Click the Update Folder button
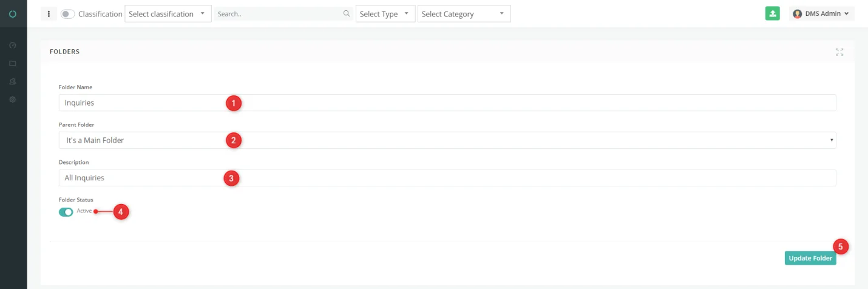 [810, 258]
